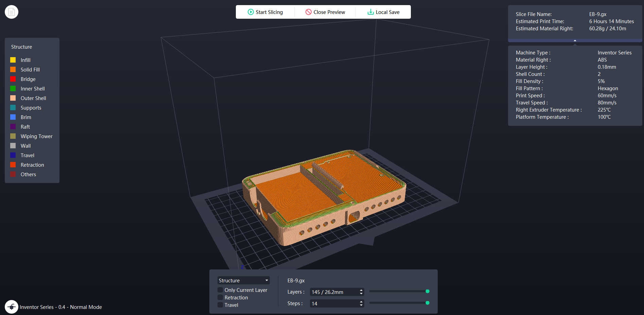Click the Brim blue swatch

[13, 117]
